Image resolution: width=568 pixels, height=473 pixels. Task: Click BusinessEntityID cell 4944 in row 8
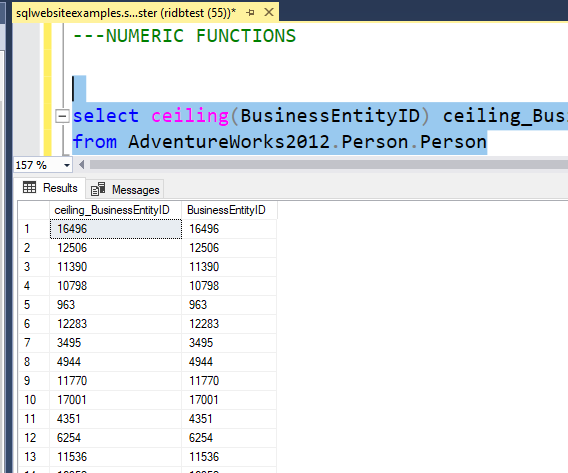click(x=229, y=362)
